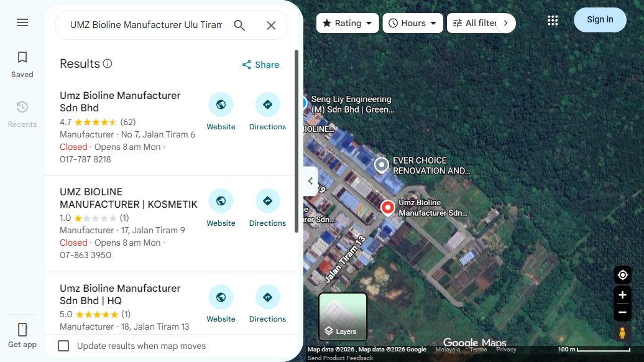The width and height of the screenshot is (644, 362).
Task: Click the Umz Bioline Manufacturer Sdn map label
Action: point(433,208)
